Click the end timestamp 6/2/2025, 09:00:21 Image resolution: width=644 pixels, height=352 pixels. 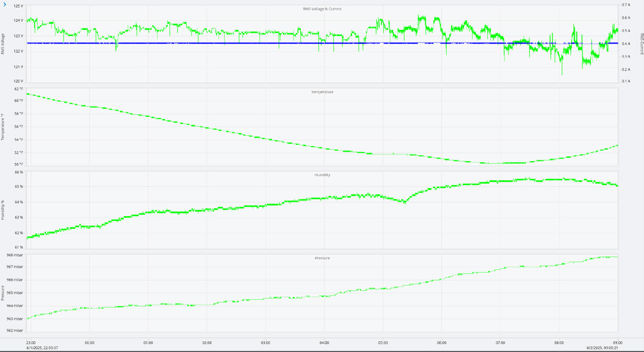click(602, 348)
